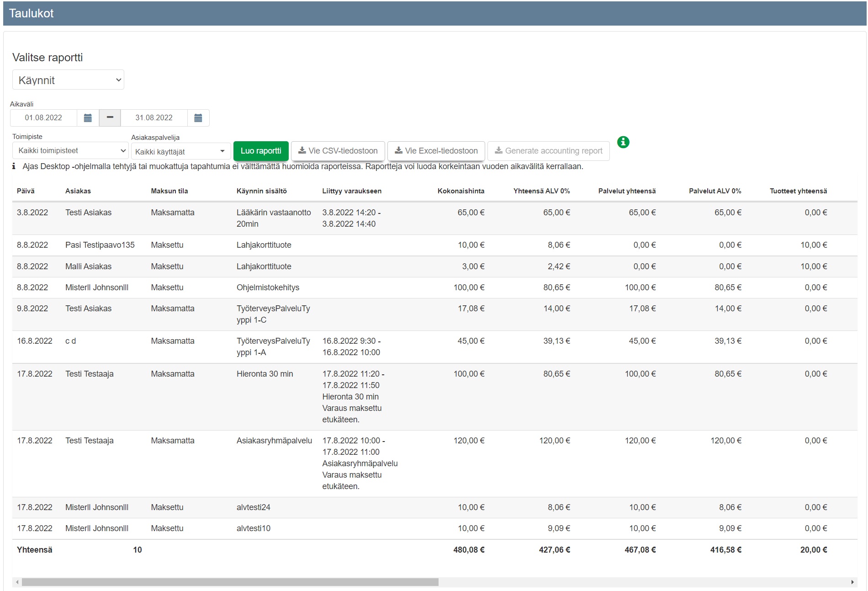Image resolution: width=868 pixels, height=591 pixels.
Task: Click the Kokonaishinta column header
Action: pos(461,191)
